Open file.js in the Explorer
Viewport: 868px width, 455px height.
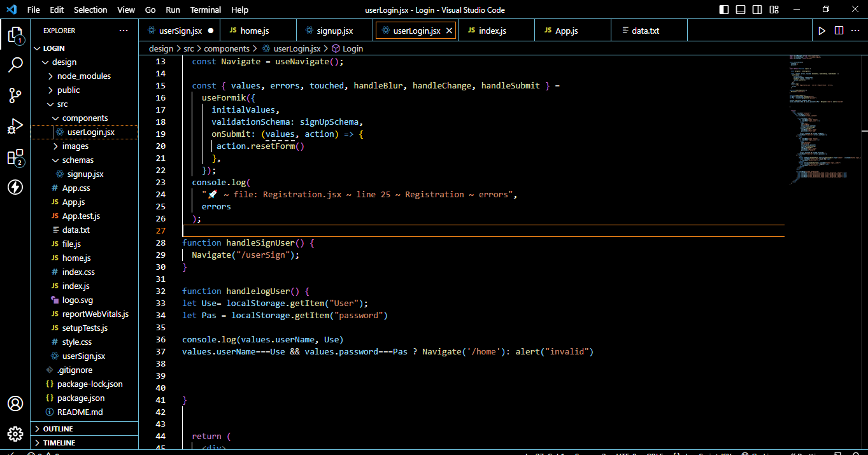[84, 244]
